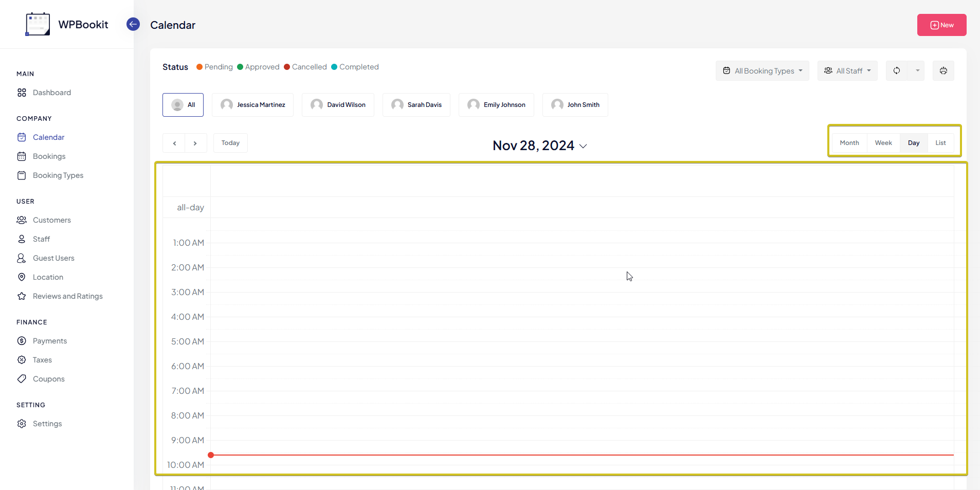
Task: Open the All Staff dropdown
Action: coord(847,71)
